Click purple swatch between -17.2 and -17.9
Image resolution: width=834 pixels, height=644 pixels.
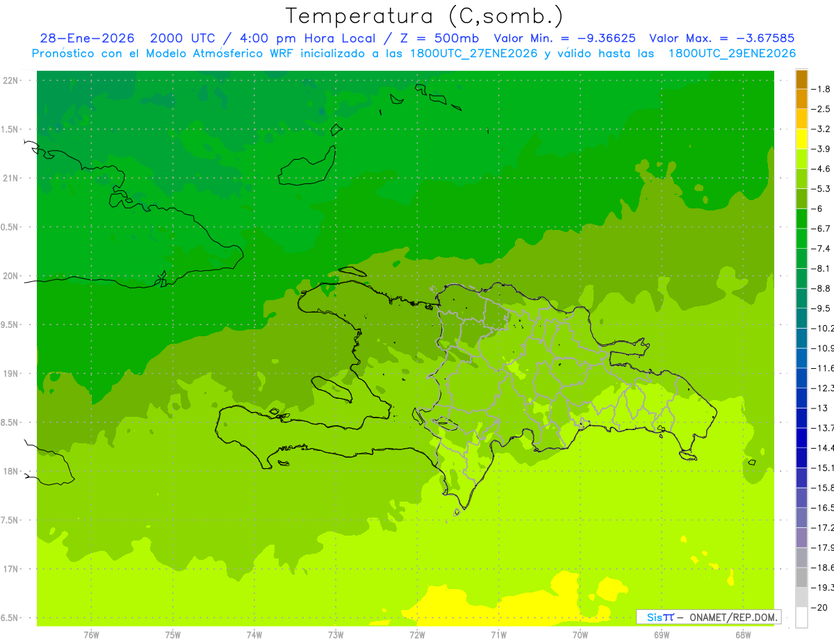(x=801, y=538)
